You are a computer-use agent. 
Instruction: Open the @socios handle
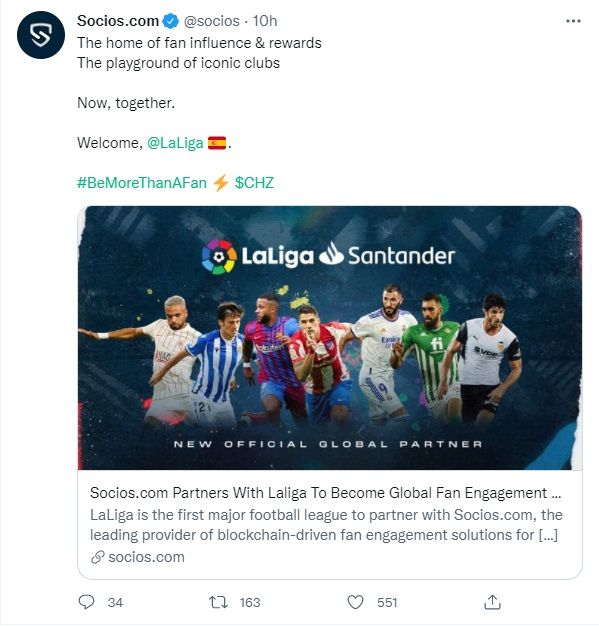click(211, 21)
